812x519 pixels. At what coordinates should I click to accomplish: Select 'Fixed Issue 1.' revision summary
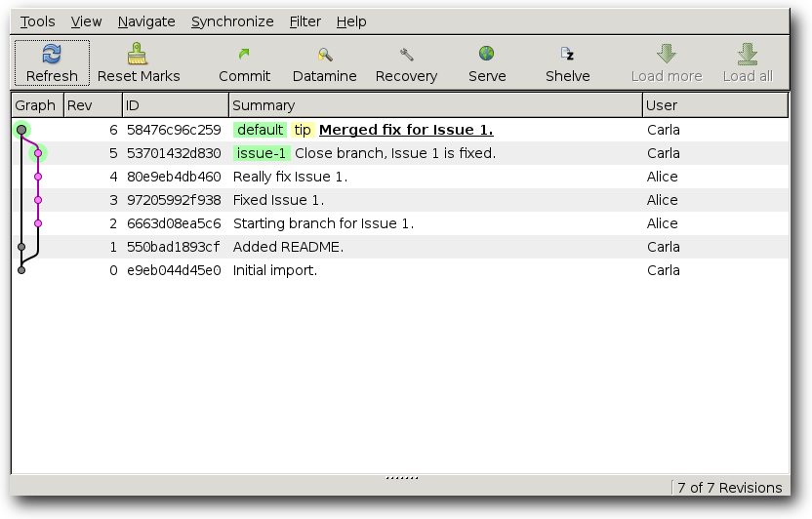pos(278,200)
